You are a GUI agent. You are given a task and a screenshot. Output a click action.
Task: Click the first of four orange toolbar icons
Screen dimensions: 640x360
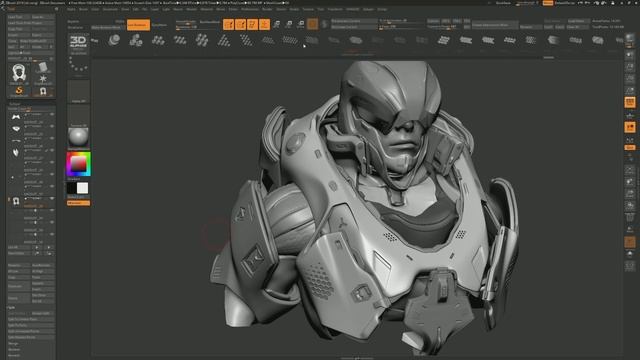229,24
